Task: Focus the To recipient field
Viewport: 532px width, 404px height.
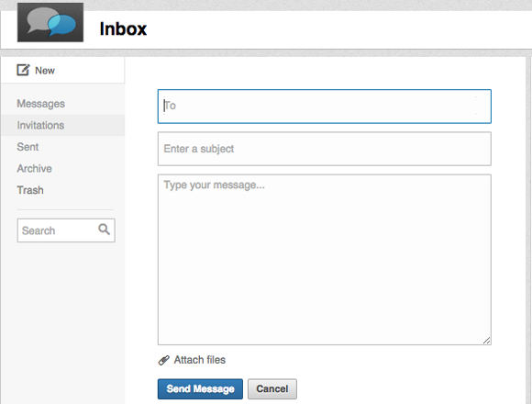Action: 325,107
